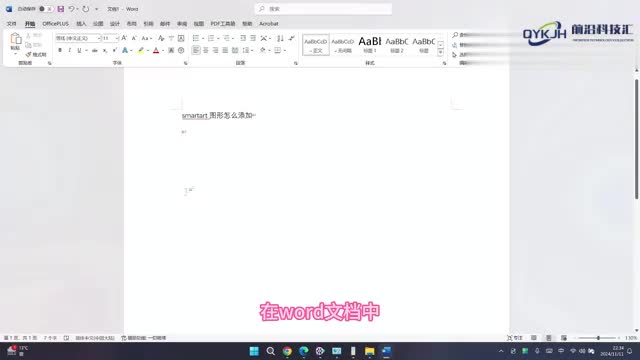Click the Character Shading icon
640x360 pixels.
[x=171, y=50]
